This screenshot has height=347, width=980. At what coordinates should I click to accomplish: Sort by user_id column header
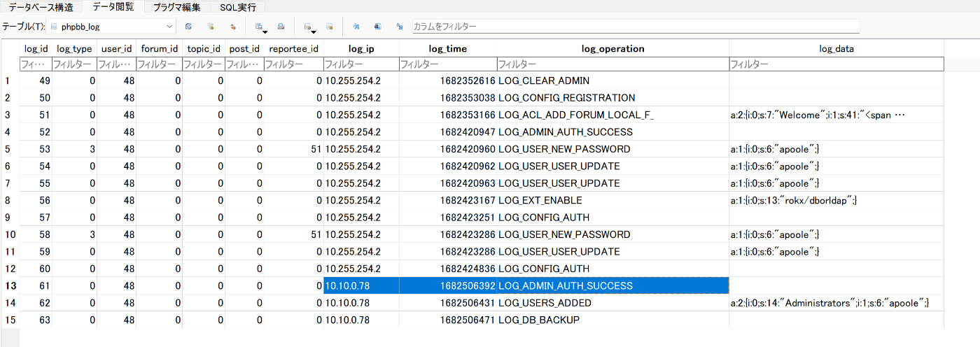(116, 49)
